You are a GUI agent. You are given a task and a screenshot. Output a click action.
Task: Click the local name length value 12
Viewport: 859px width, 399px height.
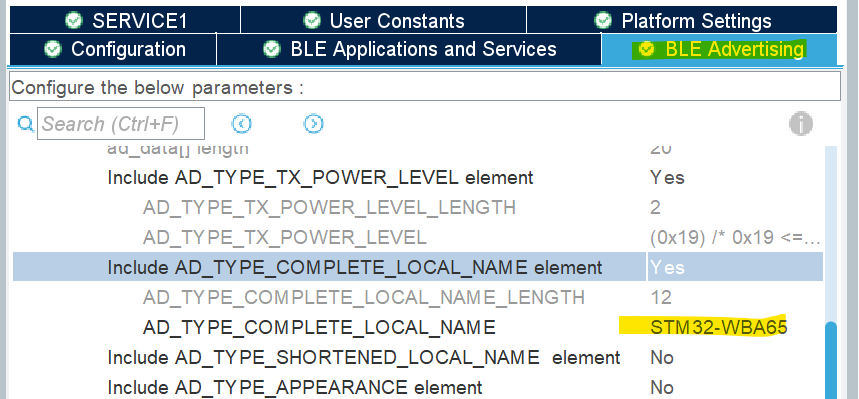tap(661, 297)
